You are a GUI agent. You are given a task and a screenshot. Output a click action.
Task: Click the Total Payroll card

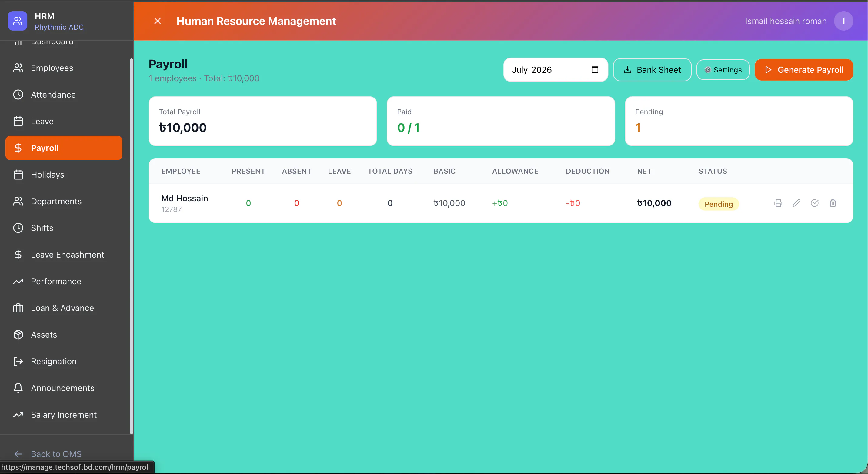click(262, 121)
